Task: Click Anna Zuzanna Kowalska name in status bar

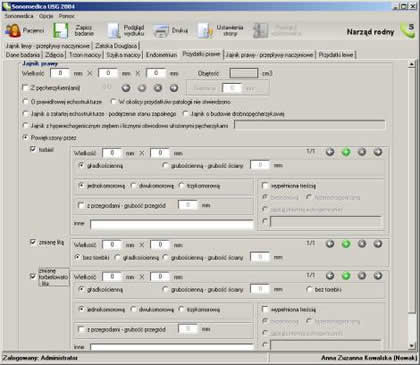Action: pos(369,358)
